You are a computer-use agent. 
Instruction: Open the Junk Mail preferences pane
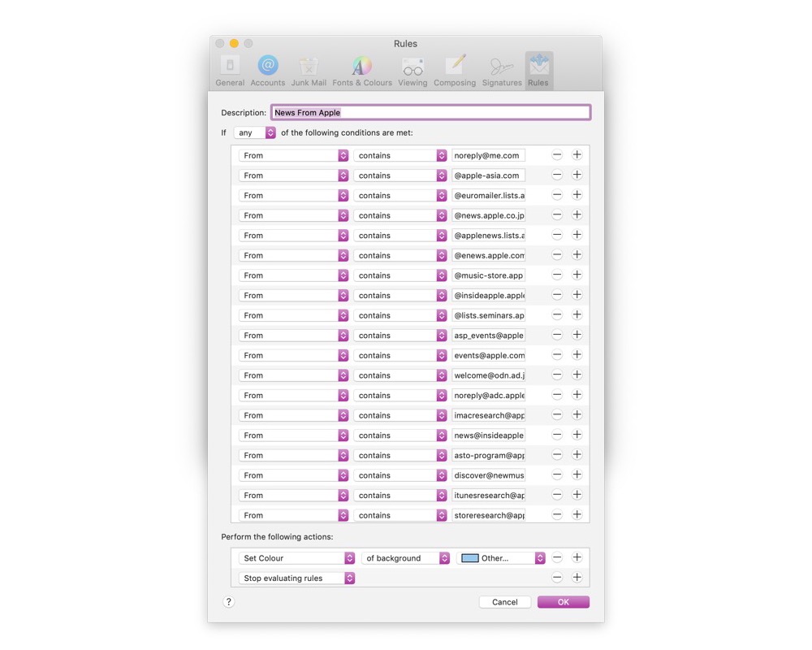coord(309,71)
